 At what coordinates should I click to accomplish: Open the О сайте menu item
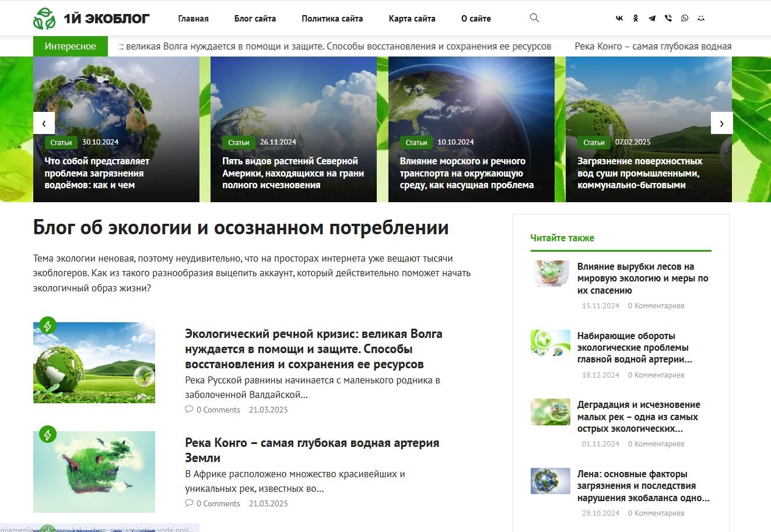click(x=476, y=19)
